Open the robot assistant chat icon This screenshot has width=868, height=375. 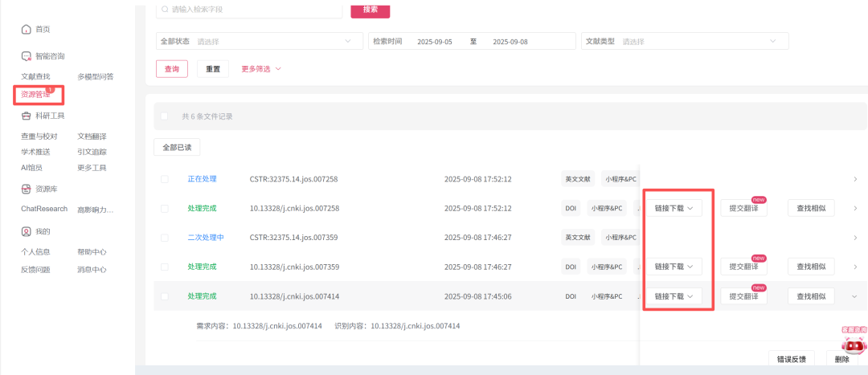tap(853, 344)
